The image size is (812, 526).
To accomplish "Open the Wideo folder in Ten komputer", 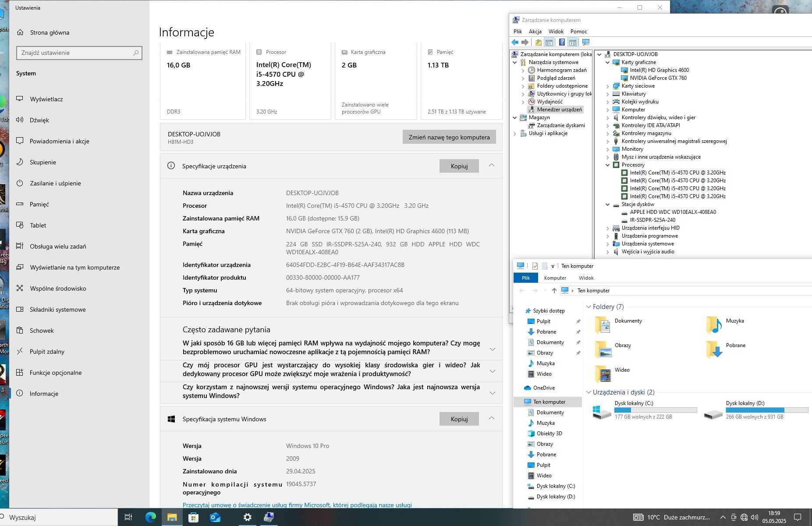I will pyautogui.click(x=613, y=374).
